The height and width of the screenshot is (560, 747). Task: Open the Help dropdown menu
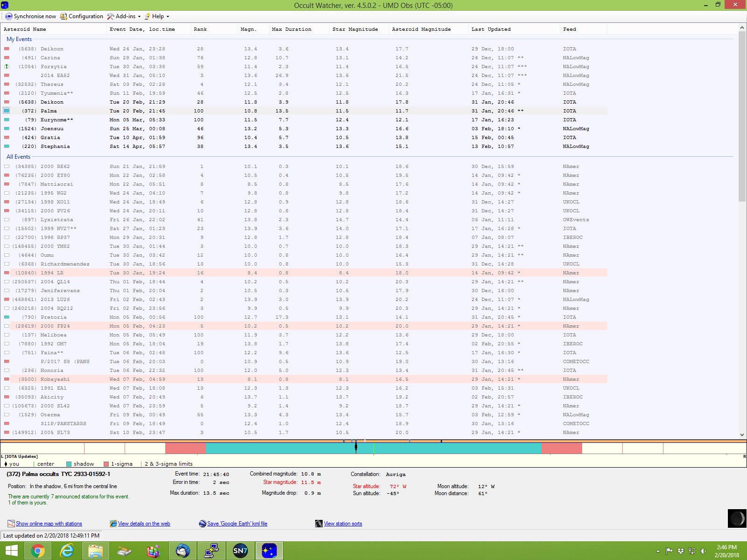pos(157,16)
